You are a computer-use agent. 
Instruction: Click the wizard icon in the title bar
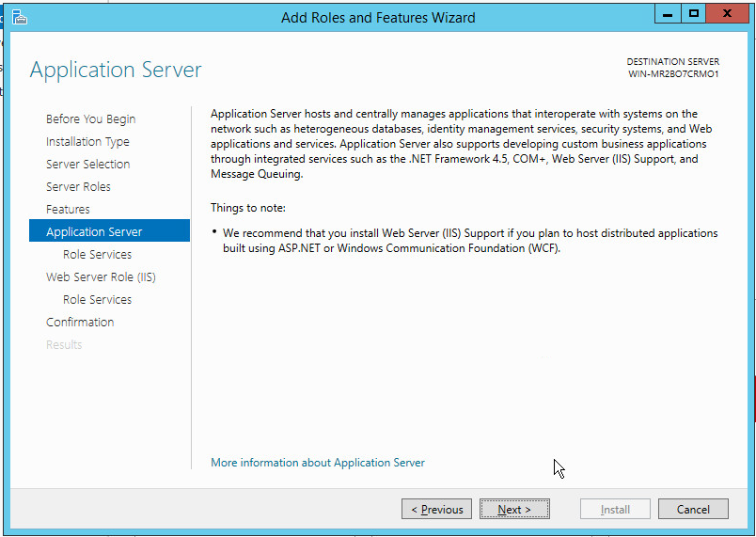click(19, 17)
